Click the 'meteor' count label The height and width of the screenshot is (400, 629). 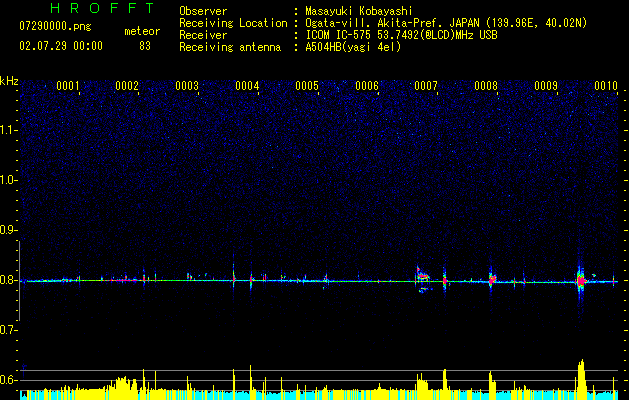(x=142, y=31)
